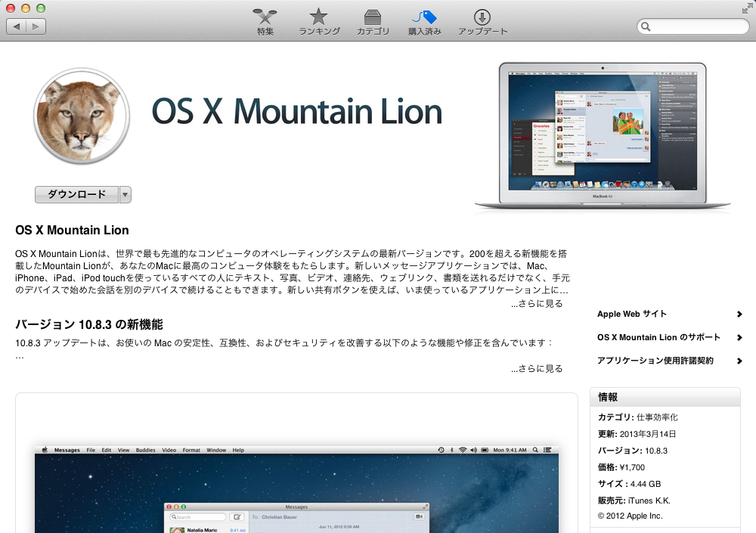This screenshot has height=533, width=756.
Task: Click the MacBook Air promotional image
Action: 603,136
